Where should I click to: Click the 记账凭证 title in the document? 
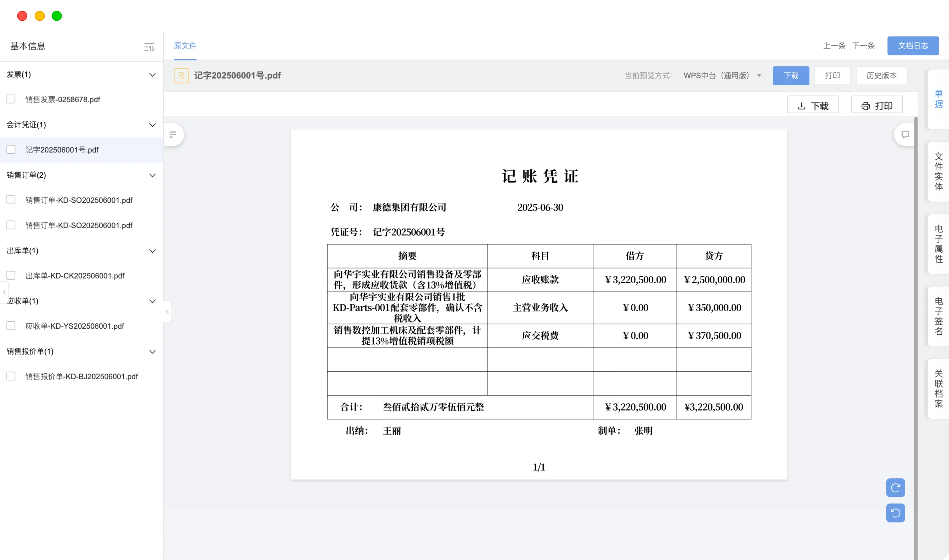click(540, 176)
